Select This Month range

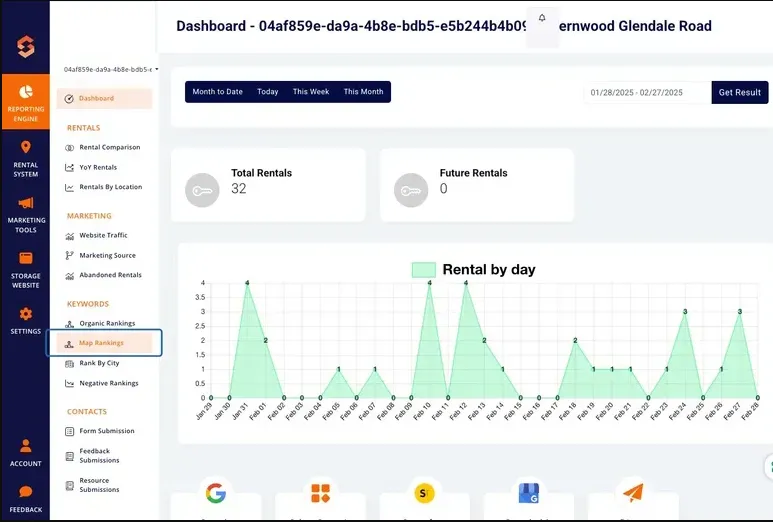click(x=363, y=92)
